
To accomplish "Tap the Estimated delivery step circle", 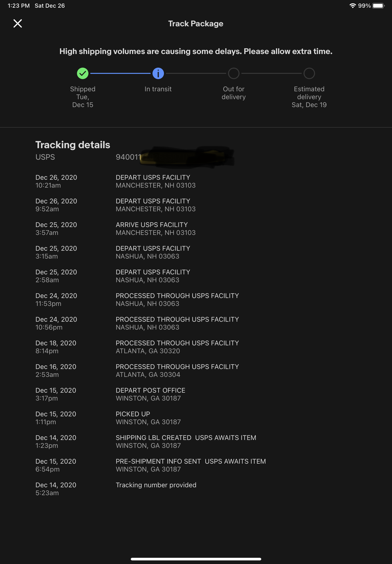I will point(309,73).
